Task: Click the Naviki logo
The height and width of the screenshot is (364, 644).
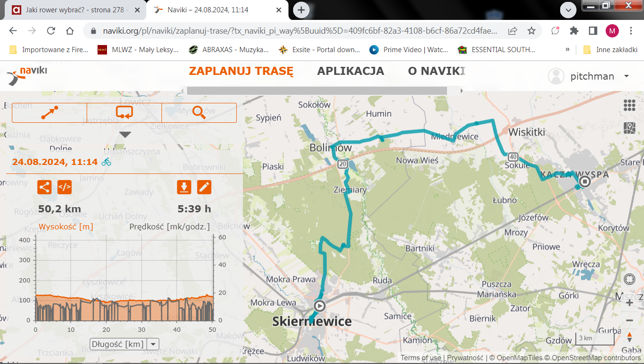Action: pos(27,76)
